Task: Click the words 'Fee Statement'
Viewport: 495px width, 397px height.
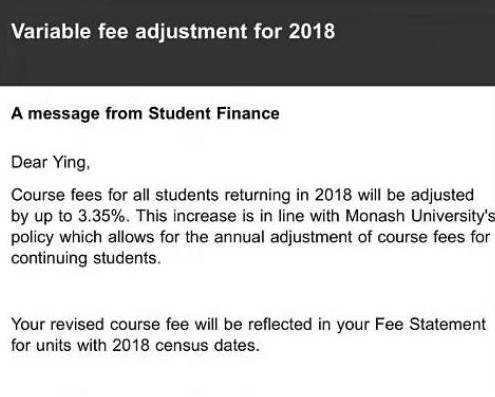Action: 431,324
